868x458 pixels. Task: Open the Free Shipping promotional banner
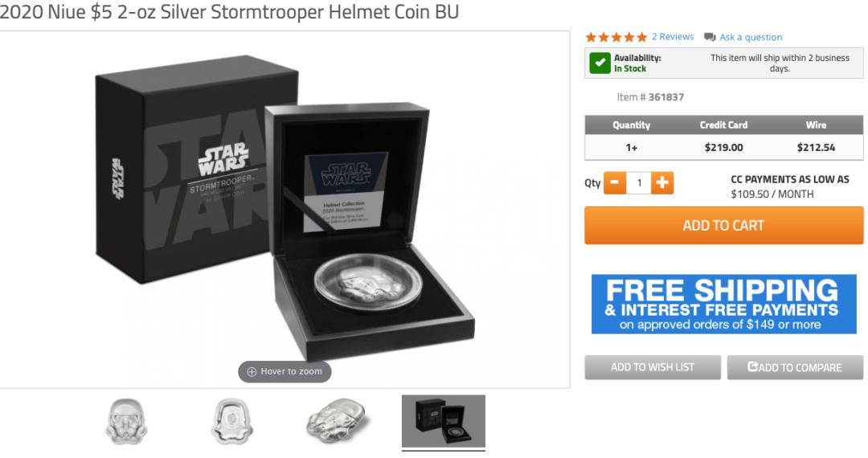pyautogui.click(x=723, y=305)
